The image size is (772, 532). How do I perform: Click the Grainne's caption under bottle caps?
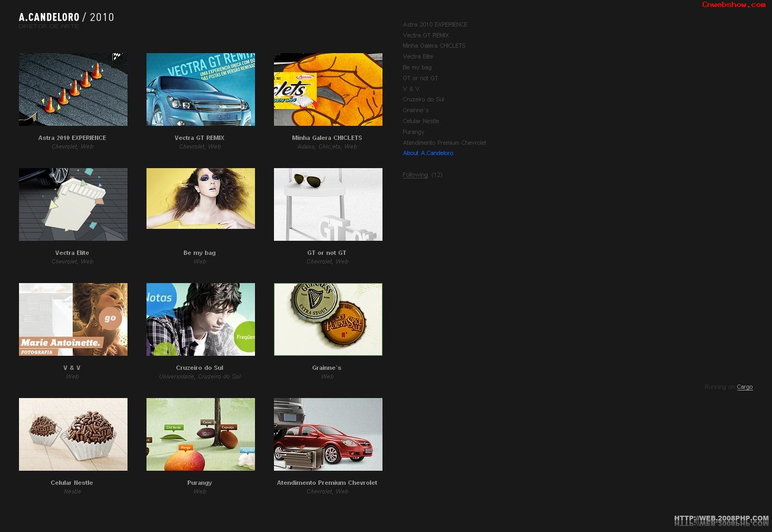[x=327, y=368]
